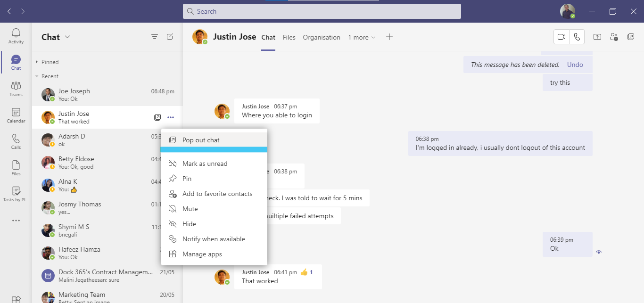Open the '1 more' tabs dropdown

tap(362, 37)
